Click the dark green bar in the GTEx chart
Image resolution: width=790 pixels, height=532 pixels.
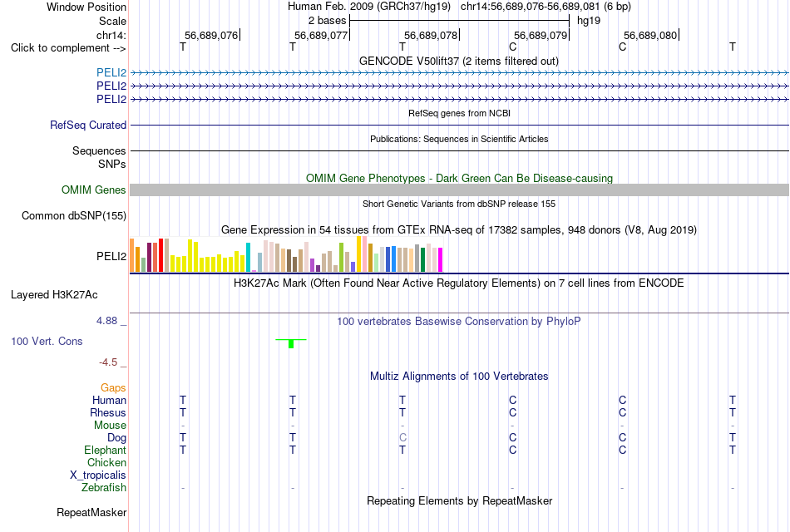(x=422, y=260)
